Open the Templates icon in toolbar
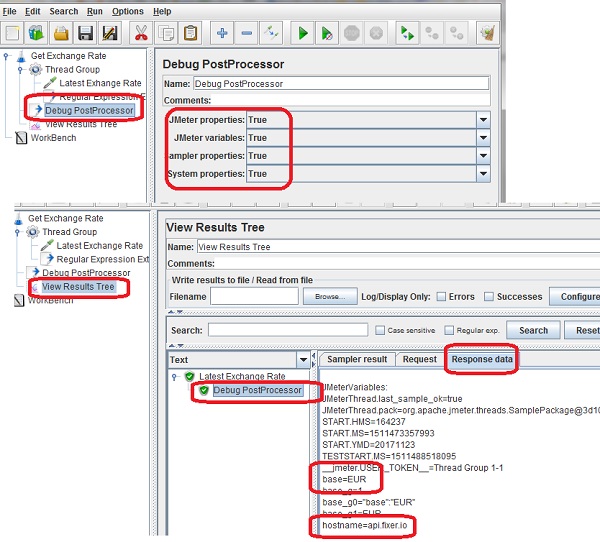Image resolution: width=600 pixels, height=542 pixels. click(36, 33)
